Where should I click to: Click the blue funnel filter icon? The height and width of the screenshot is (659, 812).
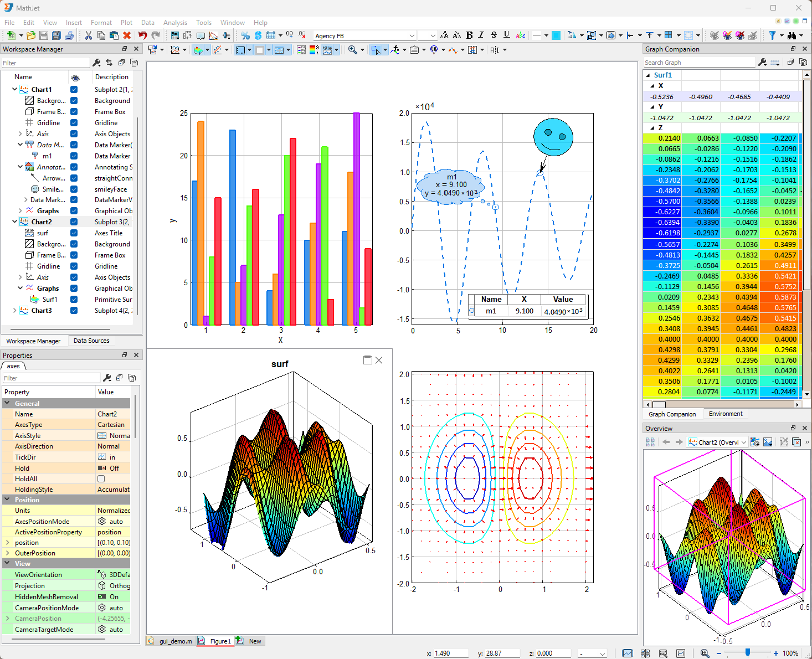click(x=772, y=35)
